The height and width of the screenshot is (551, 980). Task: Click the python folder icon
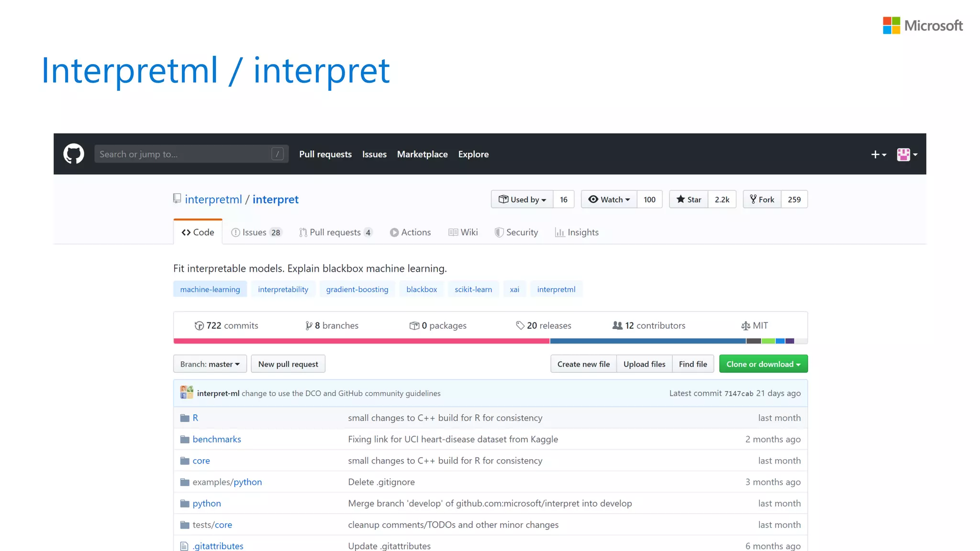click(x=185, y=504)
